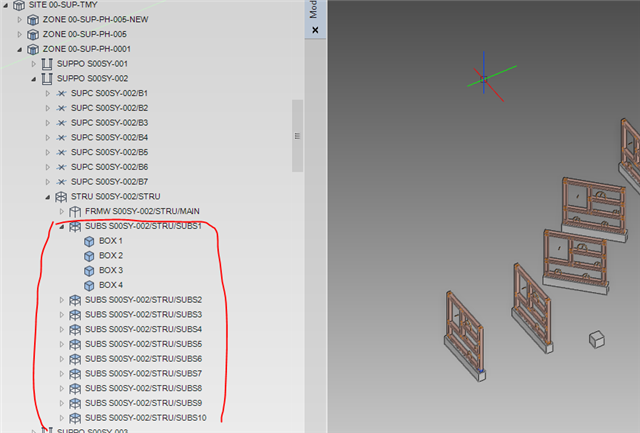Click the SUPC S00SY-002/B6 icon
This screenshot has width=640, height=433.
[61, 167]
